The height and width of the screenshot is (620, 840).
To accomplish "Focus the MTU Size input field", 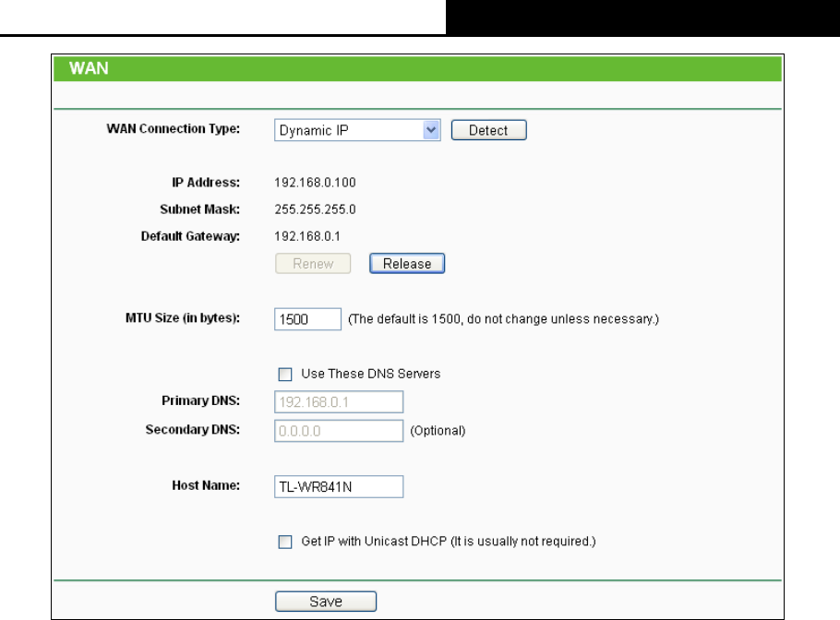I will [307, 319].
